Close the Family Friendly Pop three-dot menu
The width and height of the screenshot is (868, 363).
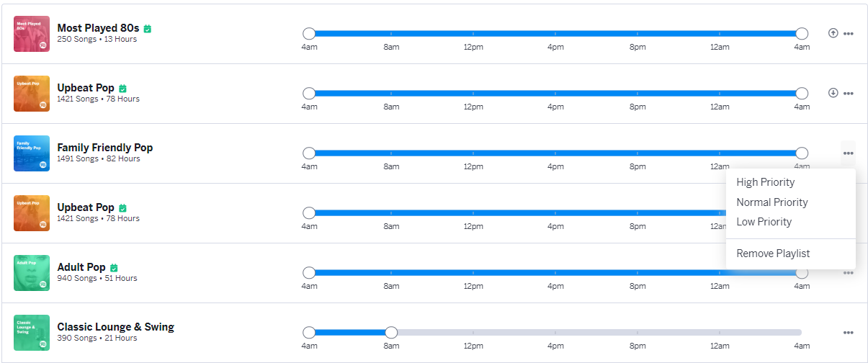click(849, 153)
